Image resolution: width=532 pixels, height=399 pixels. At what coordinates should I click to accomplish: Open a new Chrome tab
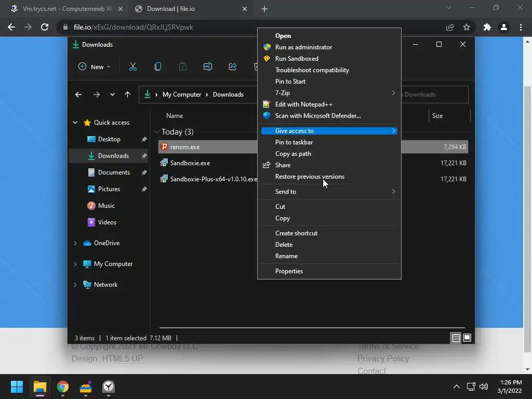pos(264,9)
